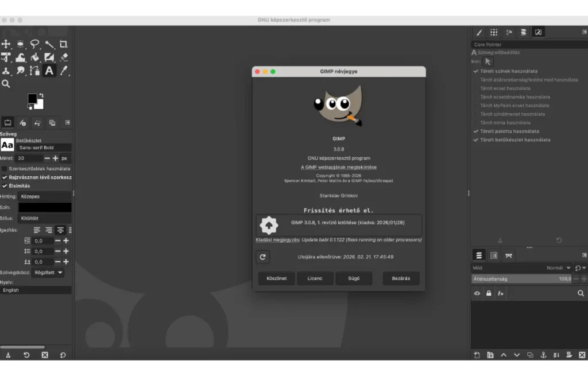Open the layer search magnifier
This screenshot has width=588, height=376.
point(581,293)
